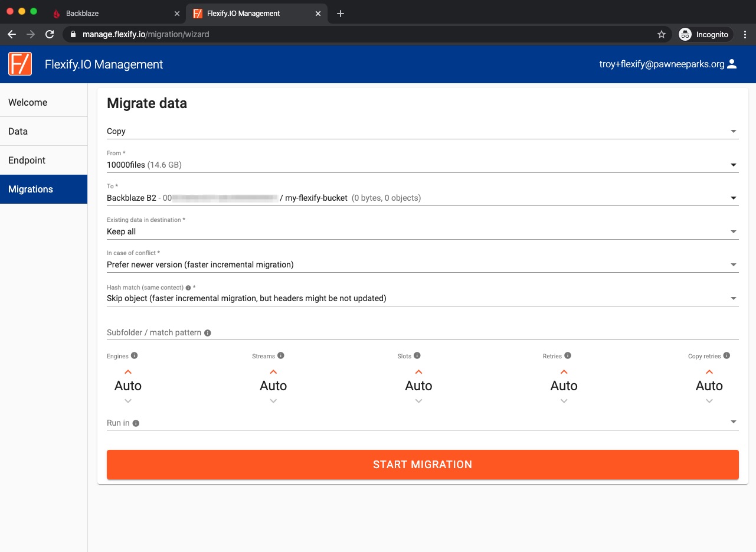Close the Backblaze browser tab
Image resolution: width=756 pixels, height=552 pixels.
click(177, 13)
